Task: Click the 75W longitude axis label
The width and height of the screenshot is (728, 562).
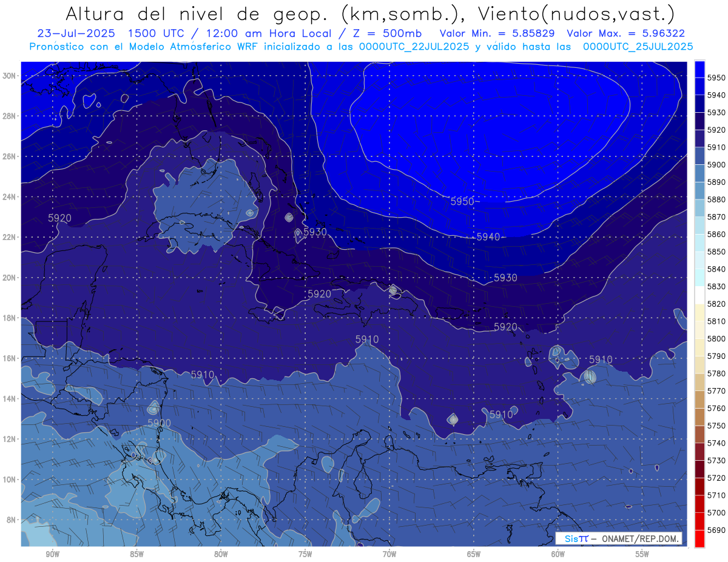Action: click(x=305, y=554)
